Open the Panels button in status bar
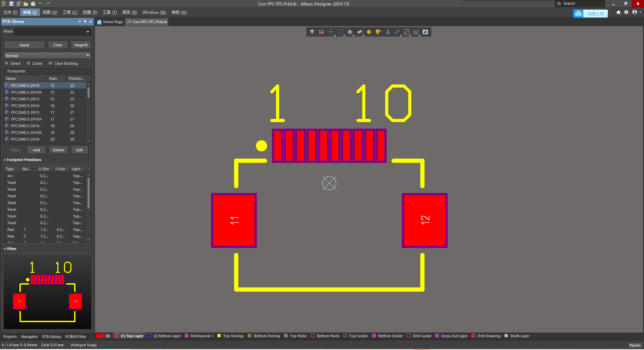 (x=635, y=345)
